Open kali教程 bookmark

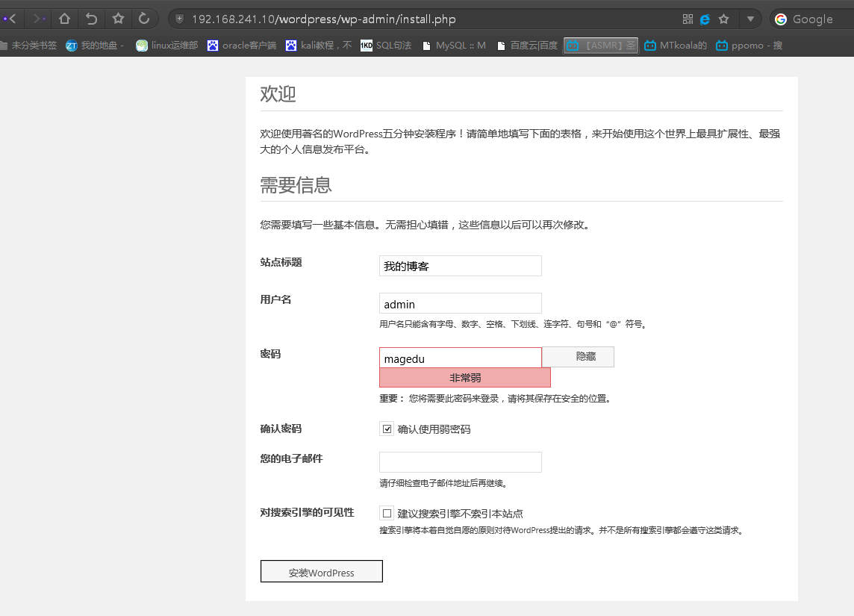click(319, 46)
